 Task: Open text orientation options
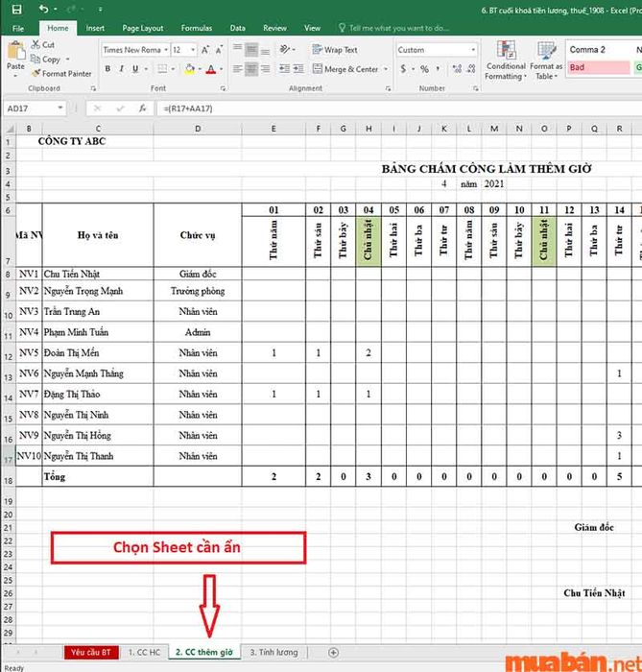(286, 50)
